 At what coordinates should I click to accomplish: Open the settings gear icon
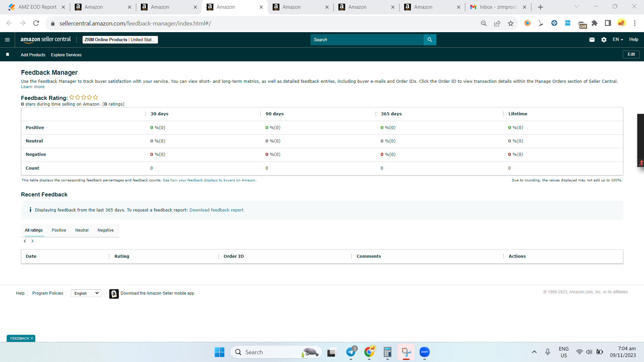pos(604,40)
